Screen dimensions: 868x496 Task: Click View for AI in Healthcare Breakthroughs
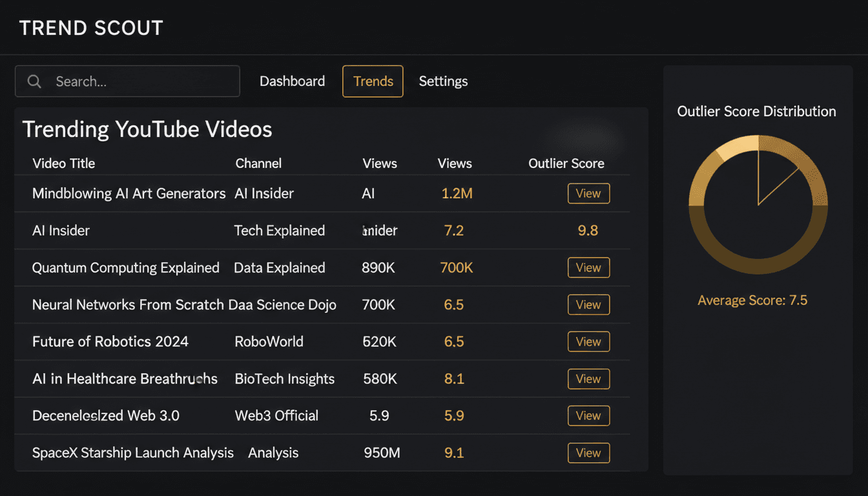point(588,379)
